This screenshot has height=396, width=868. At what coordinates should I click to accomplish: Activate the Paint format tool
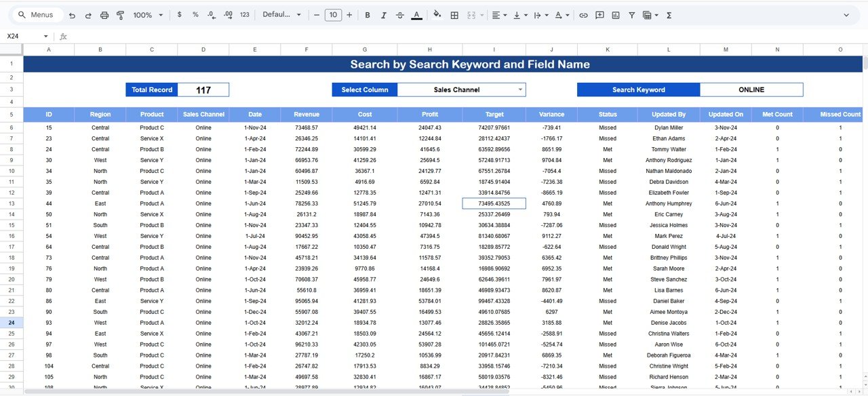(121, 15)
